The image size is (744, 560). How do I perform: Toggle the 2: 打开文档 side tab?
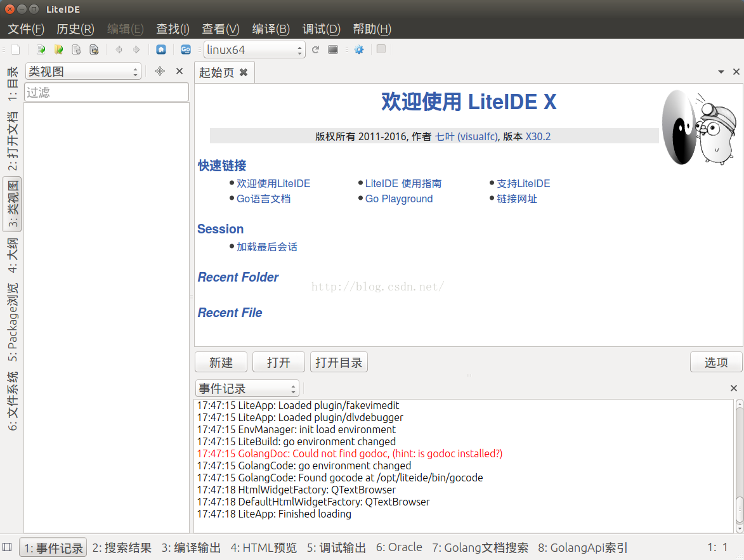[x=12, y=141]
